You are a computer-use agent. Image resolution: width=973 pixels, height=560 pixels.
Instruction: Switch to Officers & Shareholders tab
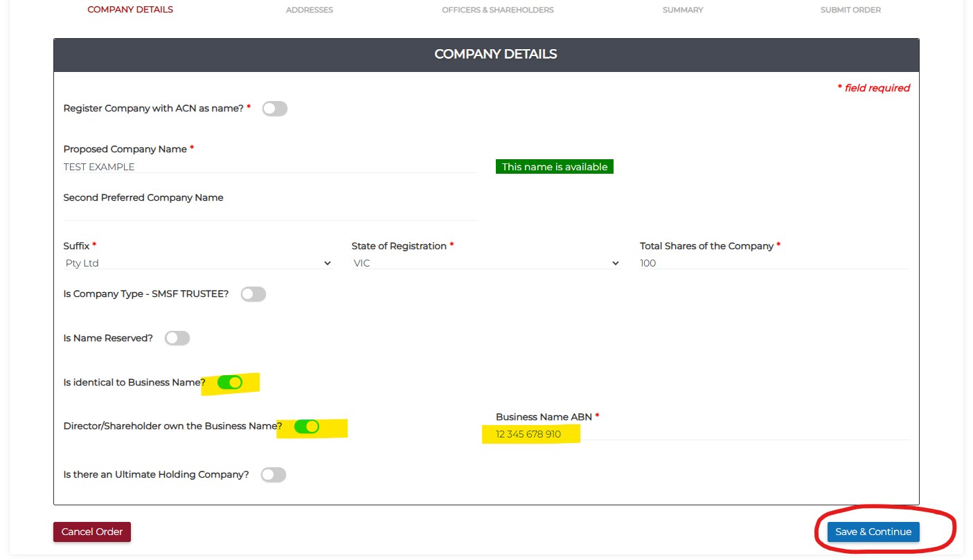(x=497, y=10)
